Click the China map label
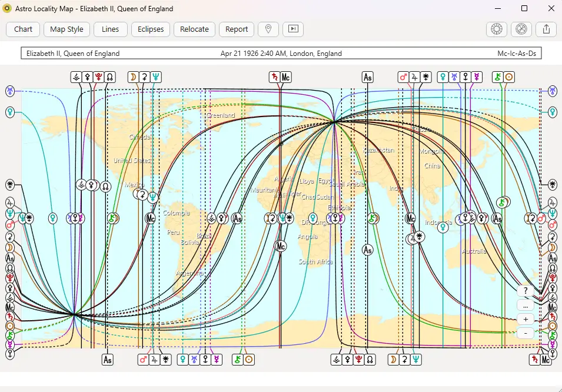Screen dimensions: 562x392 point(433,166)
